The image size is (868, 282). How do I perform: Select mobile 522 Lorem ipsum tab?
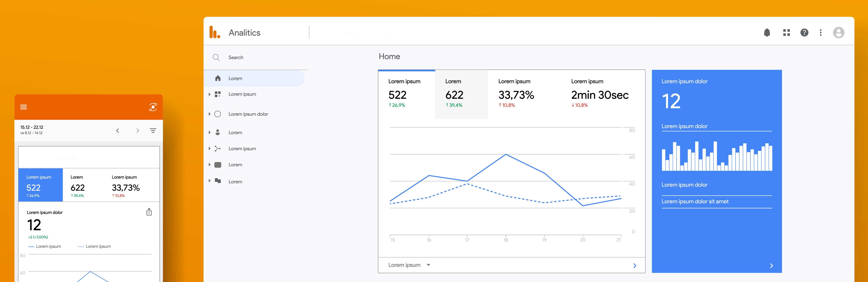tap(41, 185)
